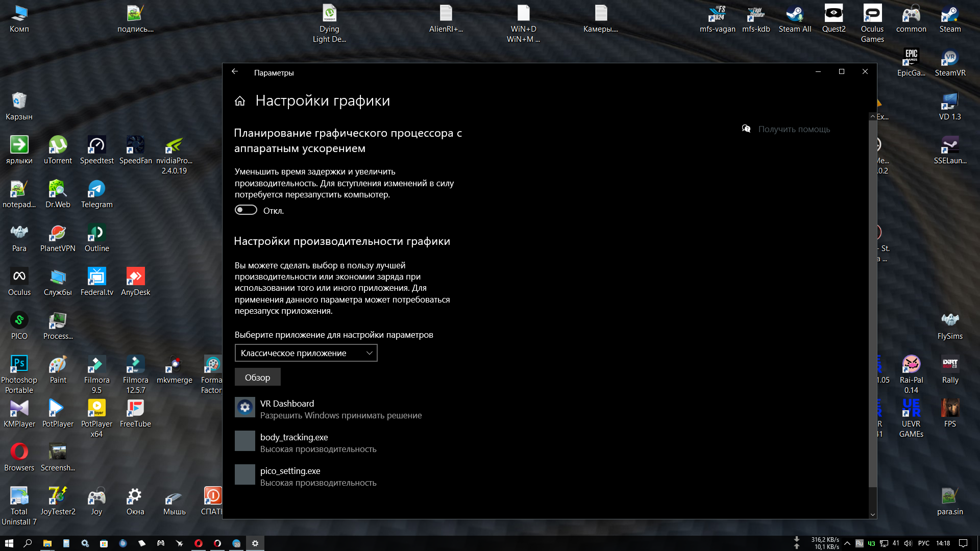
Task: Select SteamVR desktop icon
Action: click(x=950, y=62)
